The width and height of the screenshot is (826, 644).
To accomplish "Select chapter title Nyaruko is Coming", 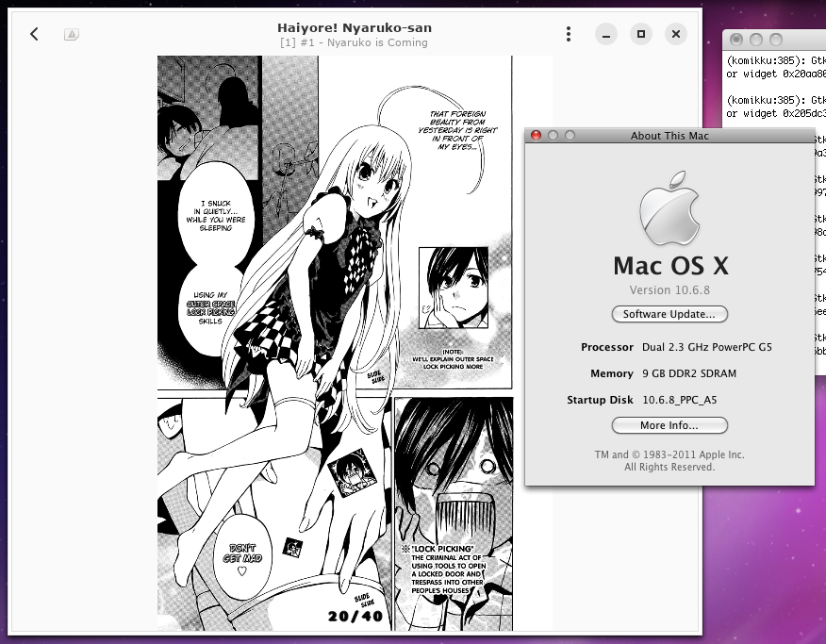I will coord(353,42).
